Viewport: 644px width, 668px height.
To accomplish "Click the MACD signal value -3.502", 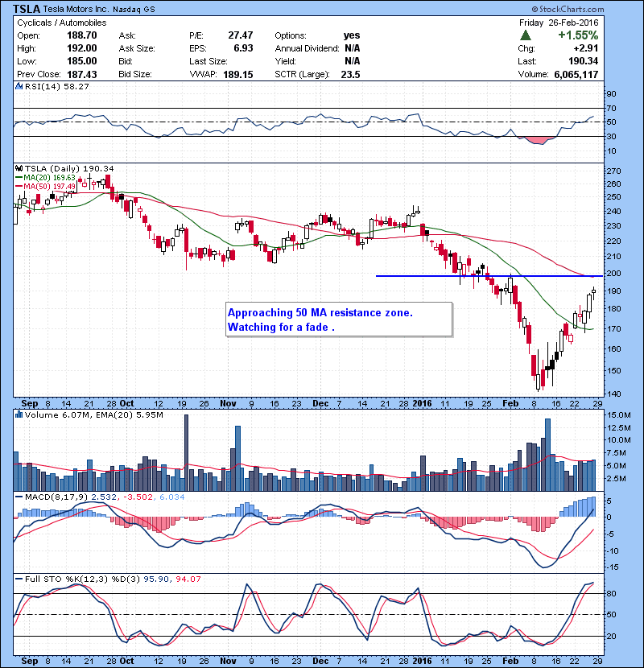I will coord(138,497).
